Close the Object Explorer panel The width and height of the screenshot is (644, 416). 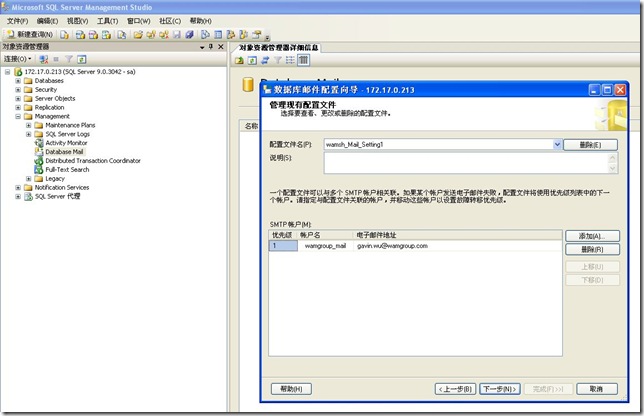coord(221,47)
